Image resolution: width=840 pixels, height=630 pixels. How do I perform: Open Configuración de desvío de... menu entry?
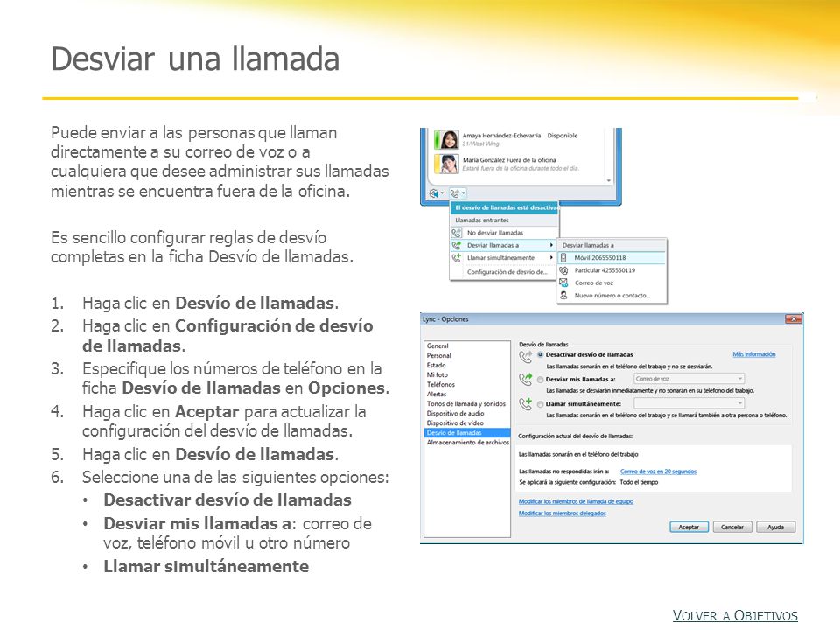coord(504,272)
